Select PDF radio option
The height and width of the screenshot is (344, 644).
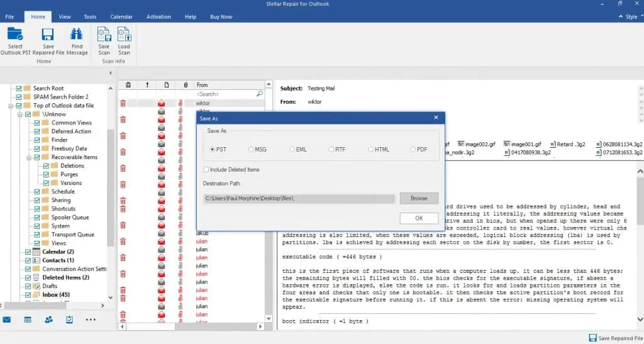point(413,150)
